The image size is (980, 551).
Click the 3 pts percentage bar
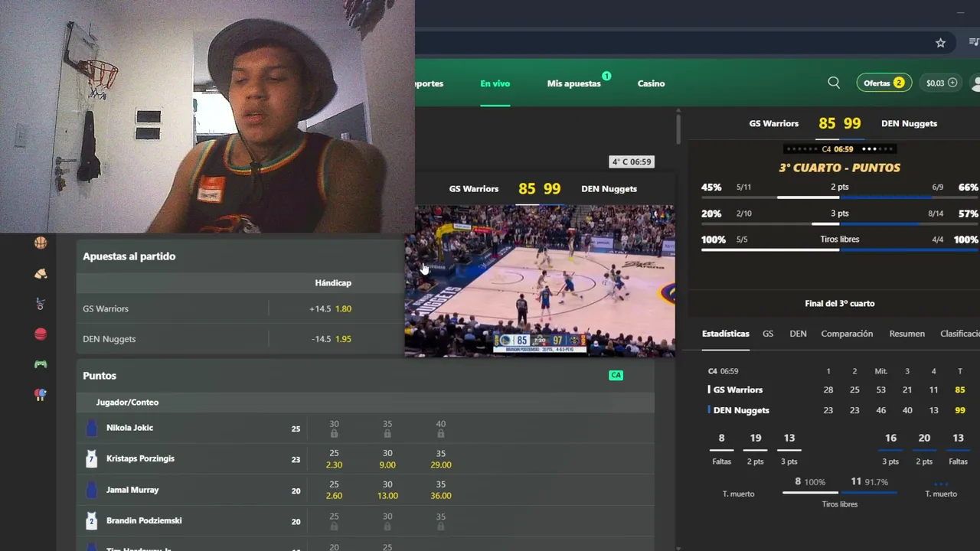click(840, 223)
